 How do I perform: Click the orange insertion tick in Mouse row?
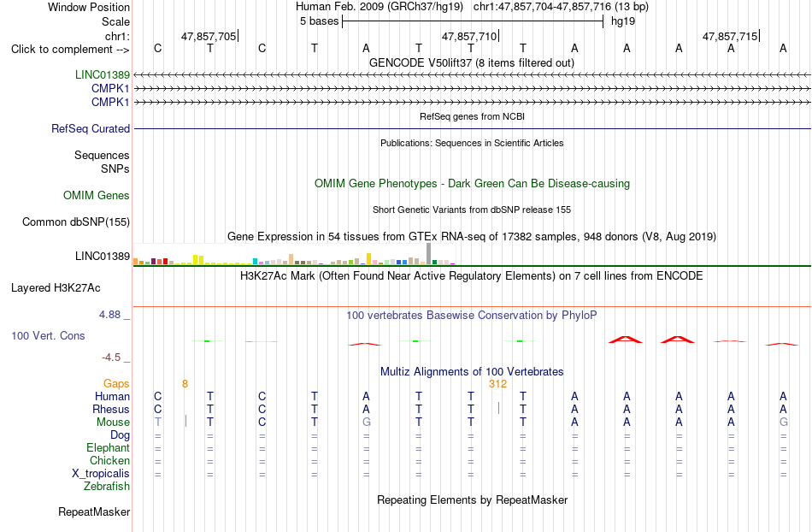click(x=186, y=421)
